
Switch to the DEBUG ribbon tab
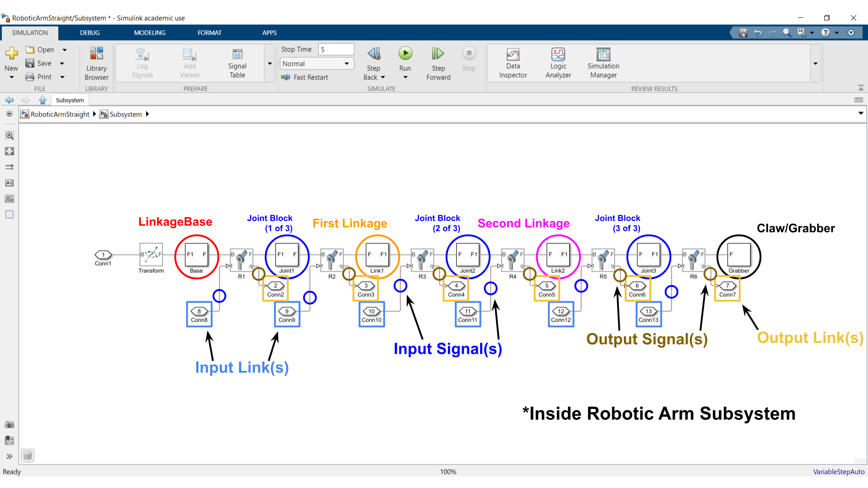pos(90,33)
